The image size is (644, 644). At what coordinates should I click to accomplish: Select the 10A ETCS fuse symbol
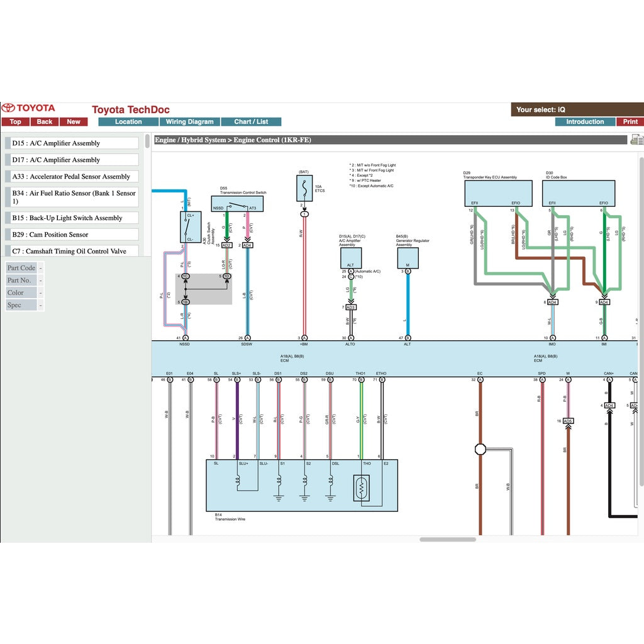click(304, 188)
